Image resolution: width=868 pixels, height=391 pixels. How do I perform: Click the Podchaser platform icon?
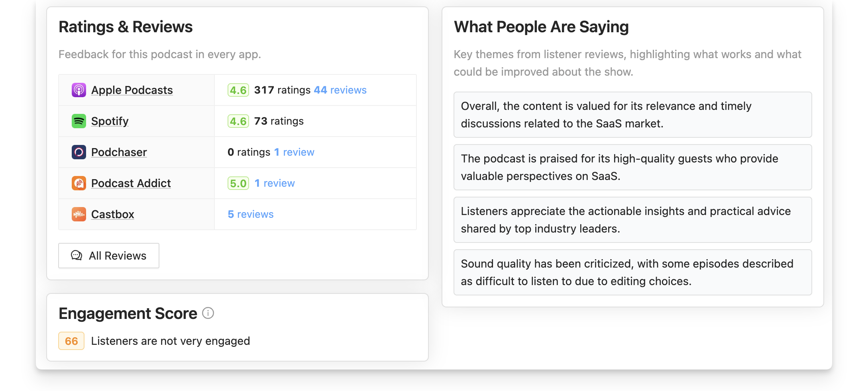tap(79, 152)
